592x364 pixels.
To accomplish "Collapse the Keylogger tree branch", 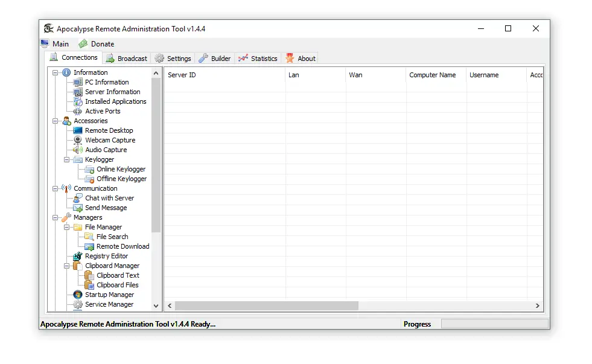I will coord(67,159).
